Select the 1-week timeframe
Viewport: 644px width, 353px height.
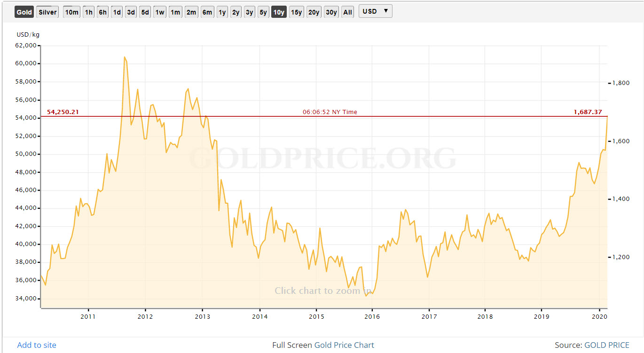point(159,12)
